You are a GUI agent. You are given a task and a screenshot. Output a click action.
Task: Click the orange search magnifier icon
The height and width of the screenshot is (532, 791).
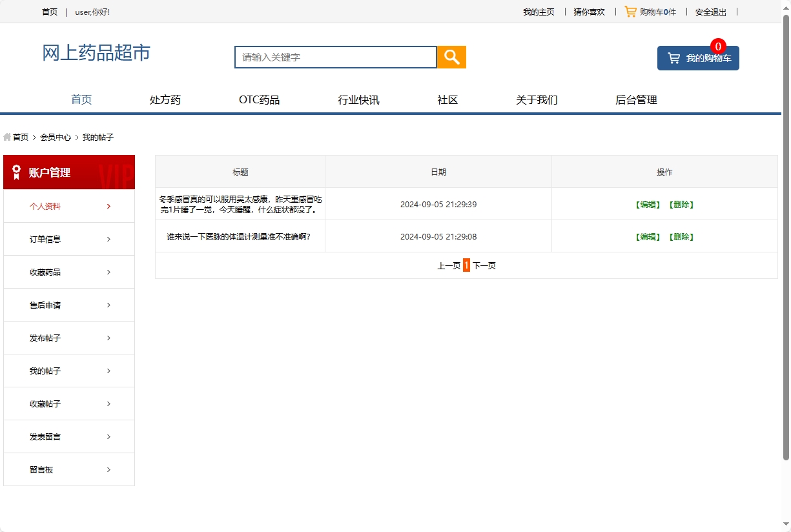[x=451, y=57]
